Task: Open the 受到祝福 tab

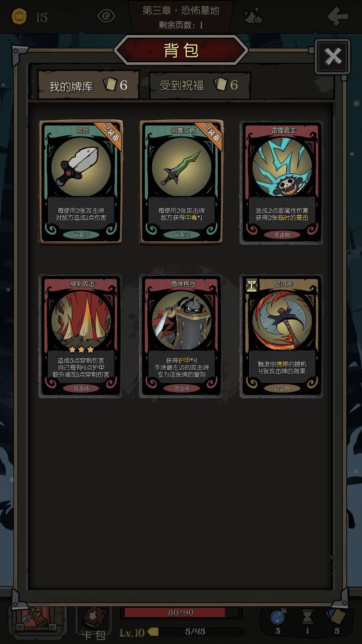Action: tap(199, 85)
